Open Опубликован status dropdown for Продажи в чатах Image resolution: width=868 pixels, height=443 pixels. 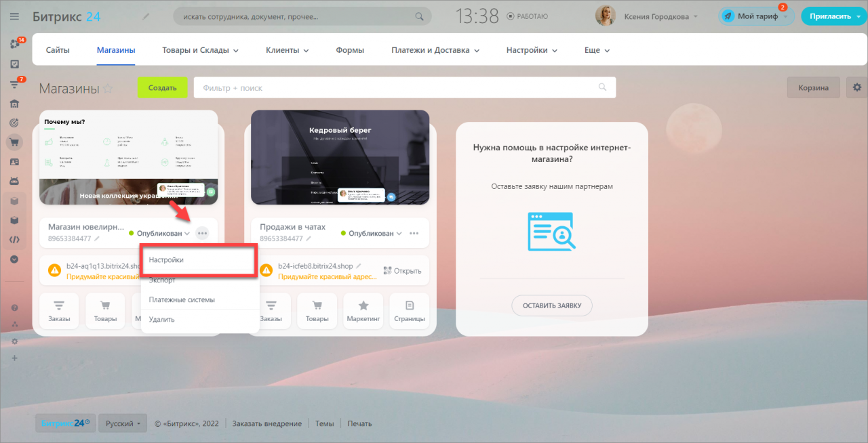pos(372,233)
